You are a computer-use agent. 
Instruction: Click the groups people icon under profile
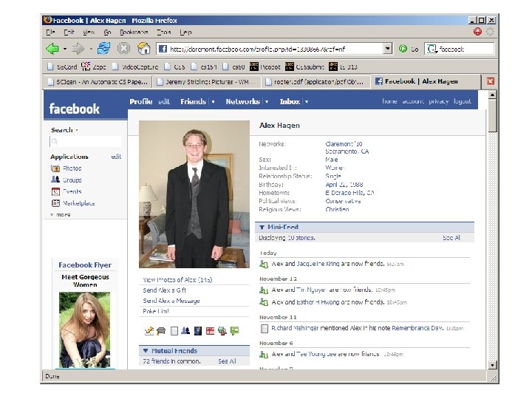pyautogui.click(x=185, y=330)
